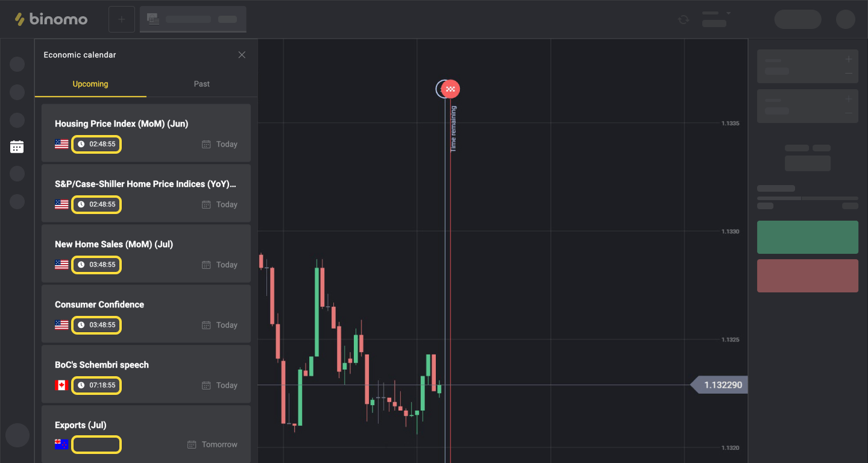Image resolution: width=868 pixels, height=463 pixels.
Task: Click the Economic calendar icon in left sidebar
Action: click(x=17, y=146)
